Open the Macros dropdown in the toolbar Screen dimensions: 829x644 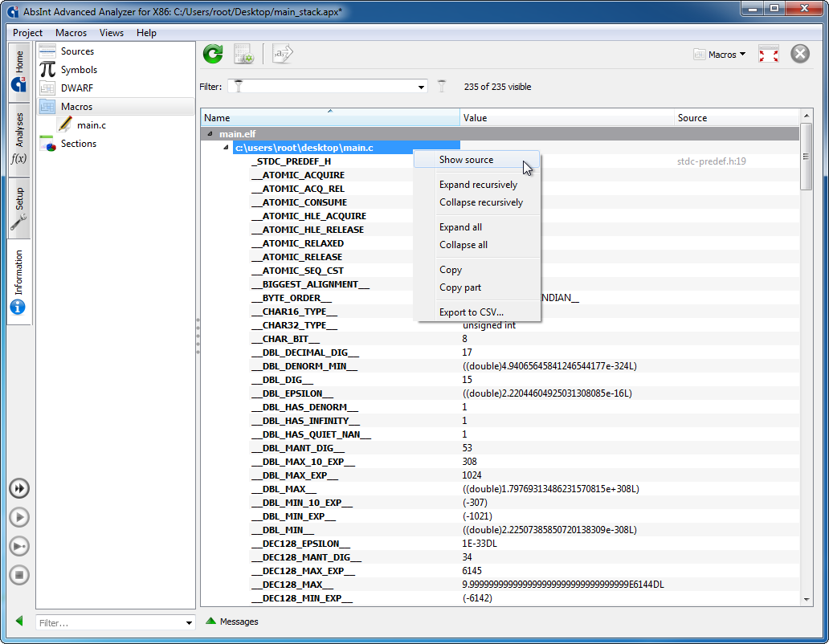720,55
